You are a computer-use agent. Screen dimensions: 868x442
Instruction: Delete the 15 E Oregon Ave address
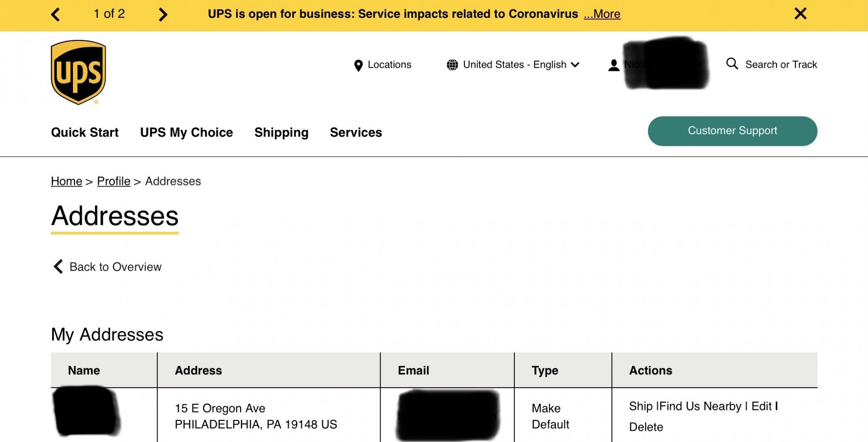point(646,427)
